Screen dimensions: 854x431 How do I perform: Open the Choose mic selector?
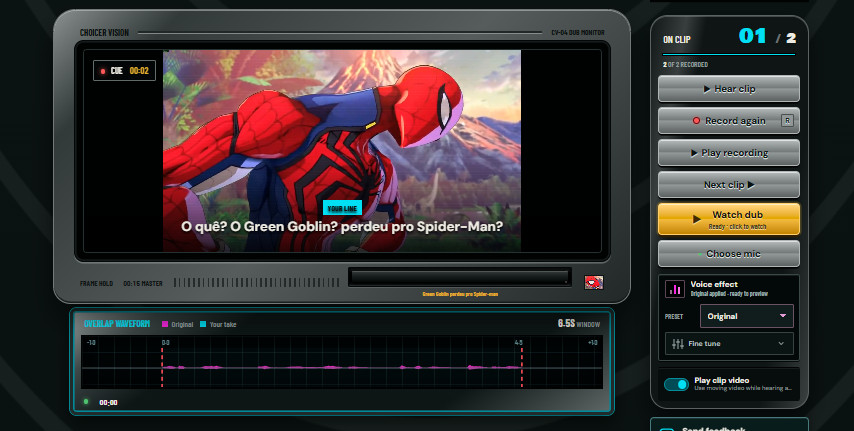point(729,254)
